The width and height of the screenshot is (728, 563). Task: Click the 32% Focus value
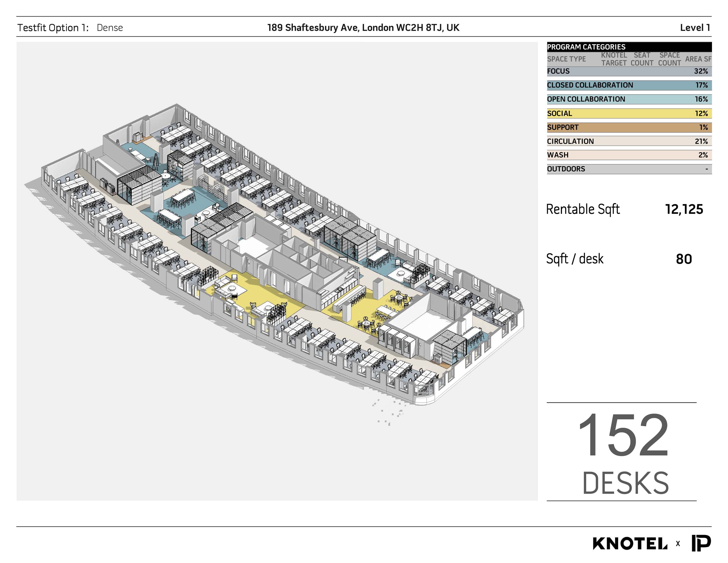[701, 71]
